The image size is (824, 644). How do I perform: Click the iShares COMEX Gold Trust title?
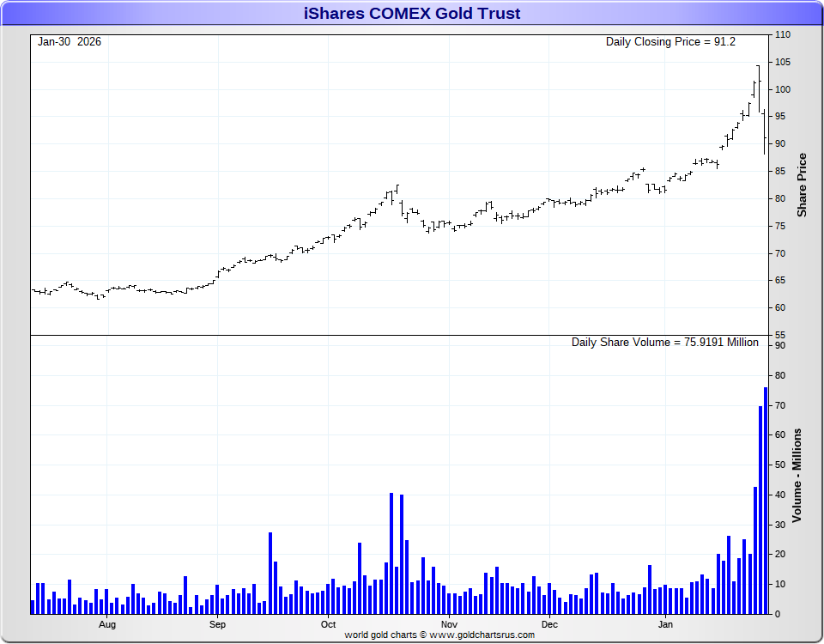coord(412,13)
